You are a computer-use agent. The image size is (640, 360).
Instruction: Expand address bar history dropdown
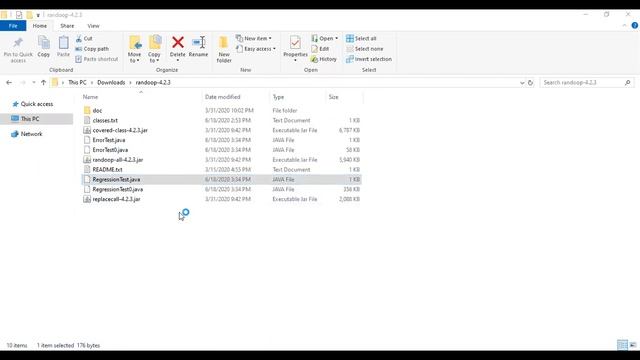tap(522, 82)
